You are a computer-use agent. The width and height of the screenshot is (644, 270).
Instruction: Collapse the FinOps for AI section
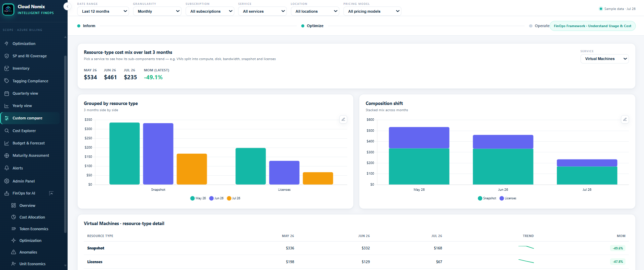(x=51, y=193)
